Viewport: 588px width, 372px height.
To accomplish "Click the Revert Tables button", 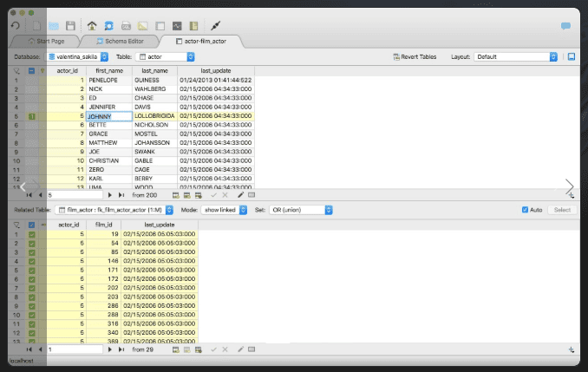I will pyautogui.click(x=415, y=56).
